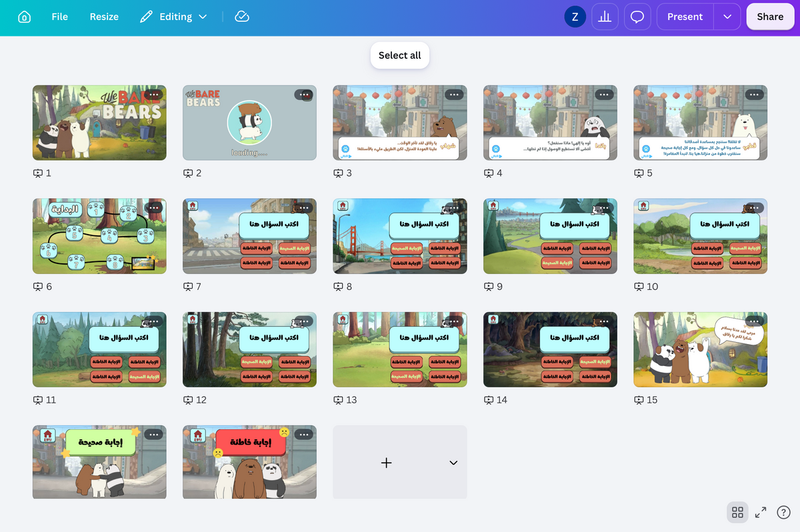Select the tall trees question slide 12
800x532 pixels.
coord(249,349)
